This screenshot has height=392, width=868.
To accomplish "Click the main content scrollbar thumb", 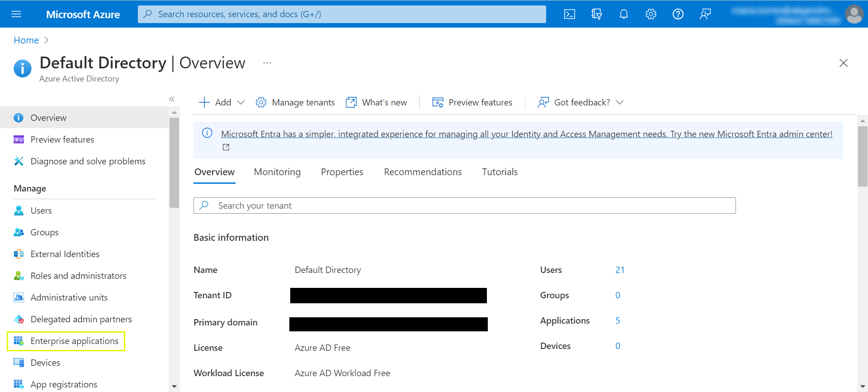I will 863,156.
